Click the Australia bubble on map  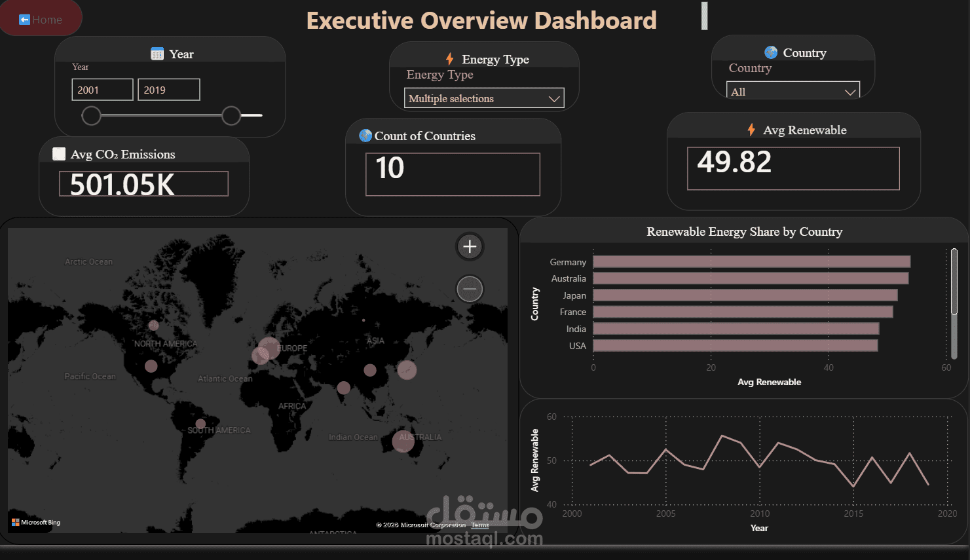pyautogui.click(x=403, y=441)
